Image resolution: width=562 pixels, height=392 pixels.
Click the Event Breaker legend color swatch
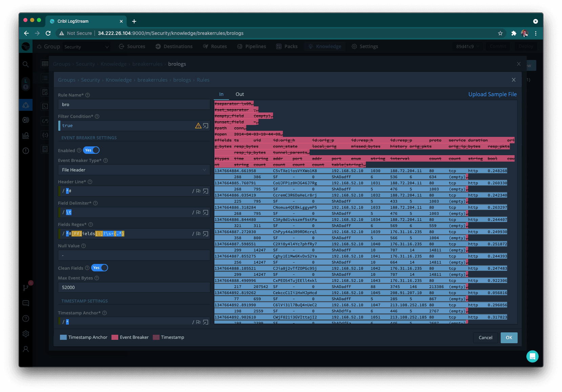[x=115, y=337]
